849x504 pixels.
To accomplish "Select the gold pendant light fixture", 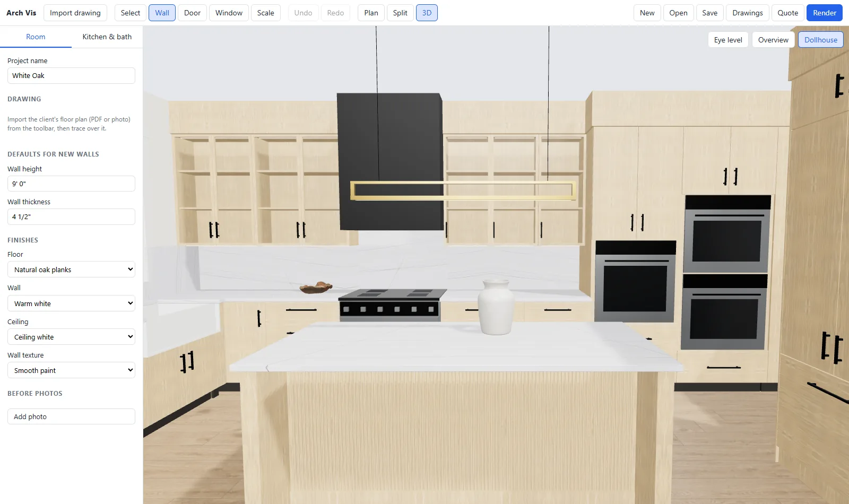I will pyautogui.click(x=463, y=190).
